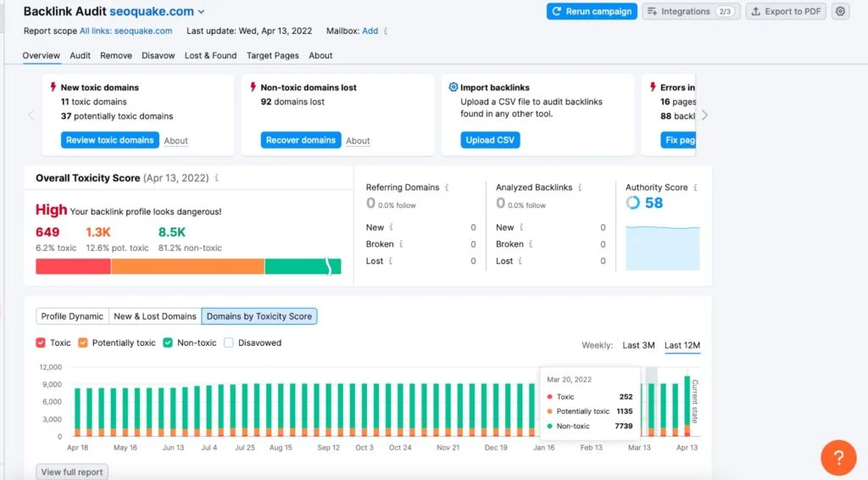The width and height of the screenshot is (868, 480).
Task: Click the Rerun campaign button
Action: pos(592,11)
